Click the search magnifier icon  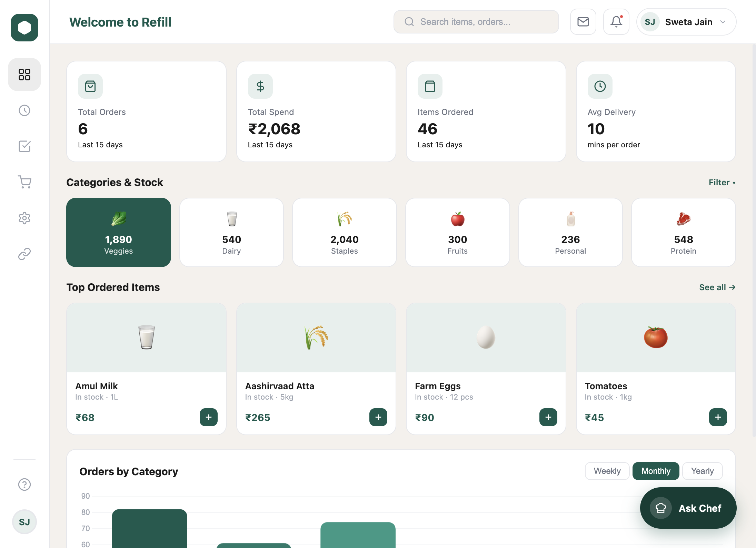(x=409, y=22)
